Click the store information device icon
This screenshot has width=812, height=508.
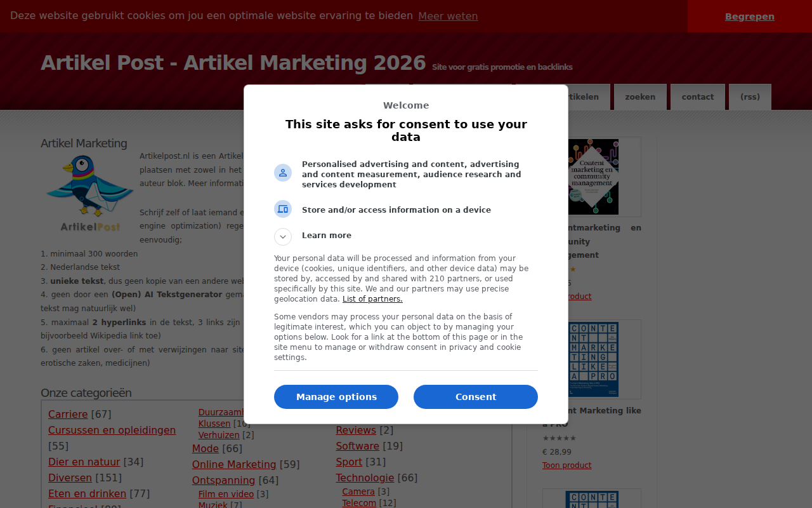pyautogui.click(x=283, y=209)
